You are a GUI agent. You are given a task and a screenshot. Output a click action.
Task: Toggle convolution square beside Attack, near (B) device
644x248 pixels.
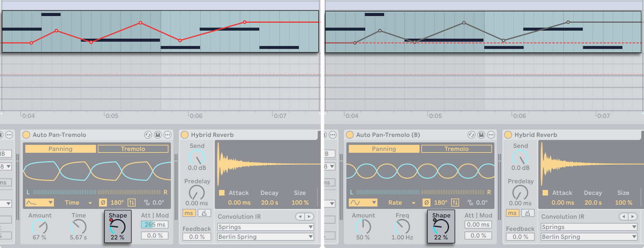pyautogui.click(x=545, y=193)
